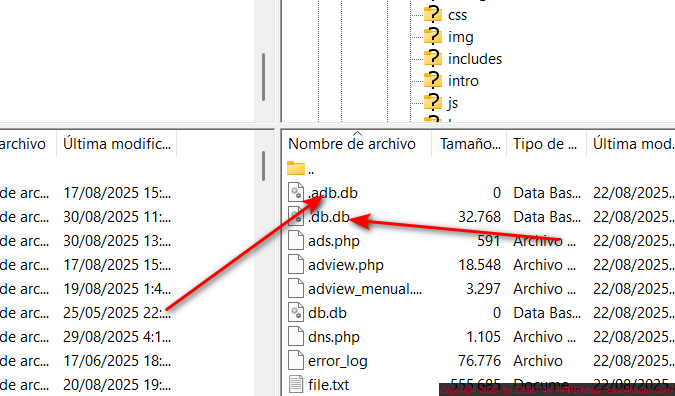Select the file.txt document icon
Screen dimensions: 675x396
click(x=296, y=384)
